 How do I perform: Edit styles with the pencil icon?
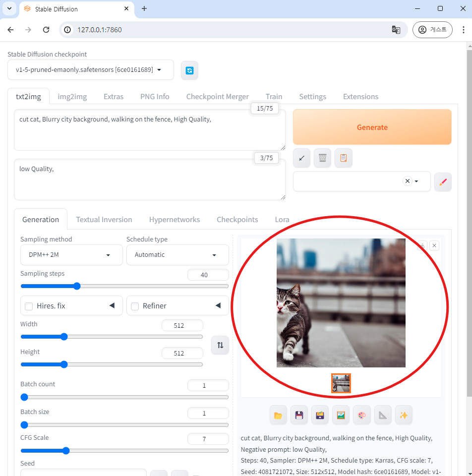tap(443, 182)
